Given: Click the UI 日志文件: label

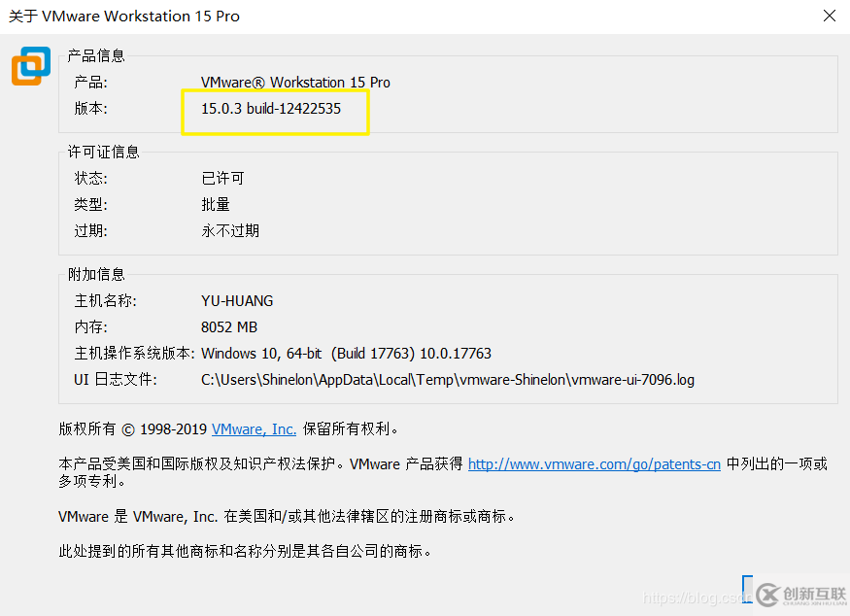Looking at the screenshot, I should [x=116, y=380].
